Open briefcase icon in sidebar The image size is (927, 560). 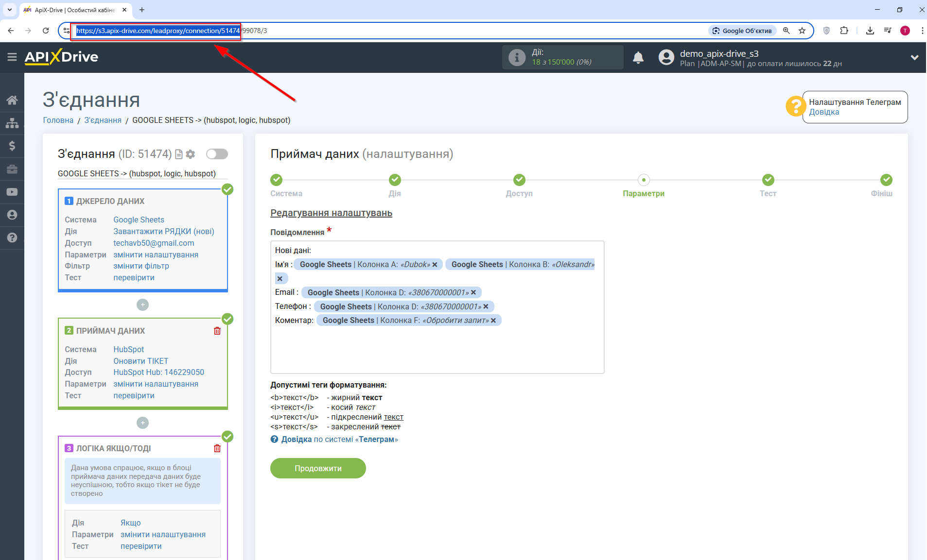[x=12, y=169]
